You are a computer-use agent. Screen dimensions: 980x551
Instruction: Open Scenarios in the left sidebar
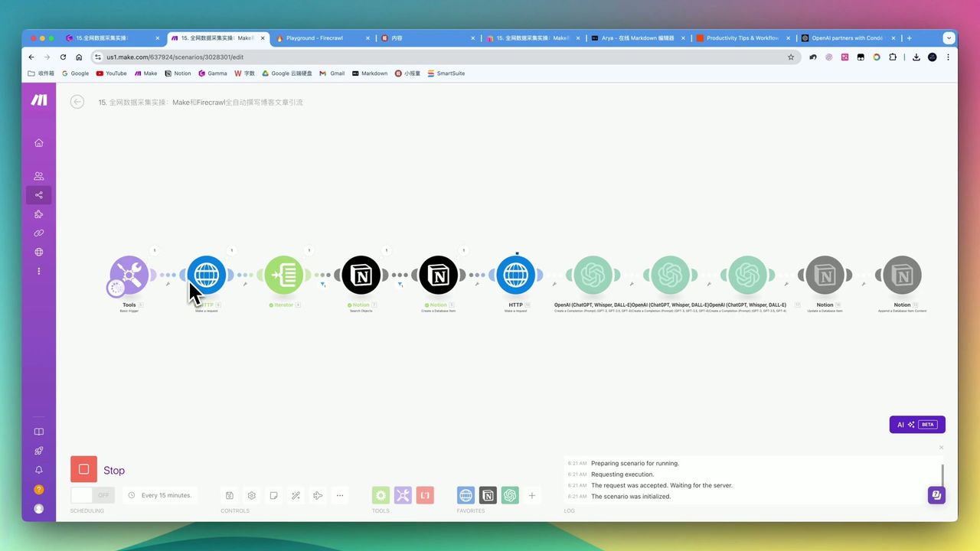click(x=39, y=195)
